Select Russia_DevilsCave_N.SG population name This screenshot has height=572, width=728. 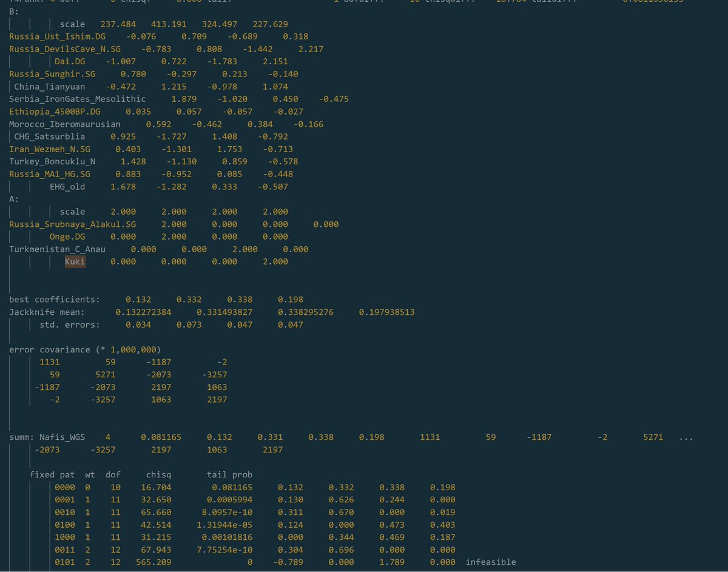pyautogui.click(x=65, y=49)
